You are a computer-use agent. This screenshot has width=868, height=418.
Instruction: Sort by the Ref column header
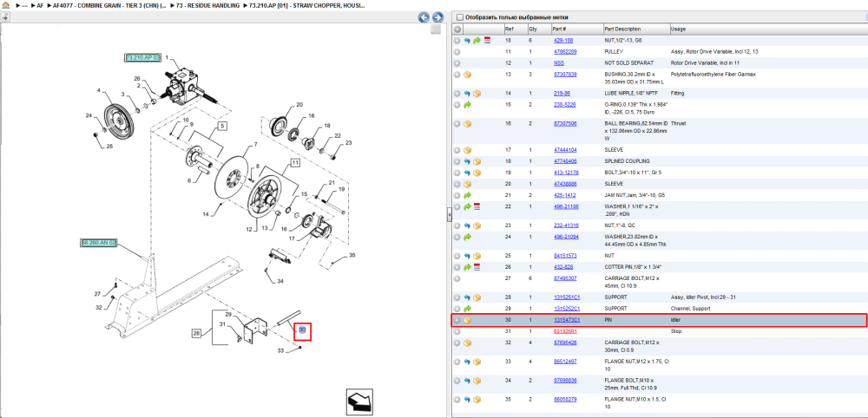[509, 29]
